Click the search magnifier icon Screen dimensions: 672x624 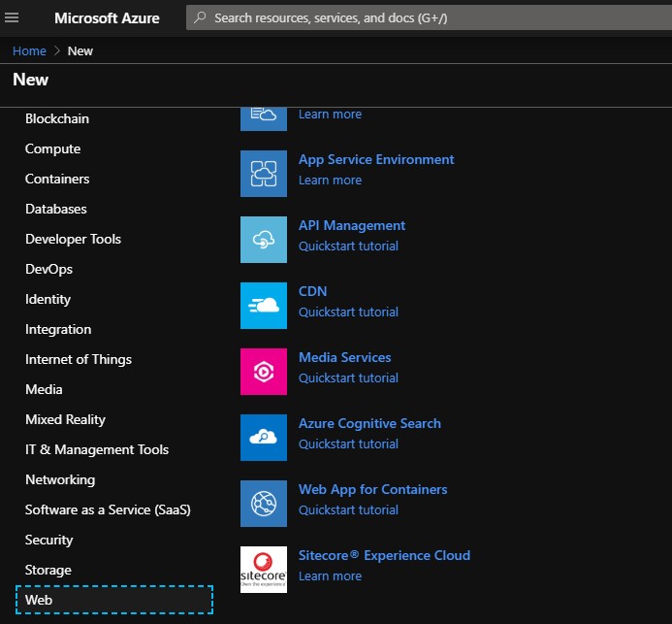pos(200,17)
